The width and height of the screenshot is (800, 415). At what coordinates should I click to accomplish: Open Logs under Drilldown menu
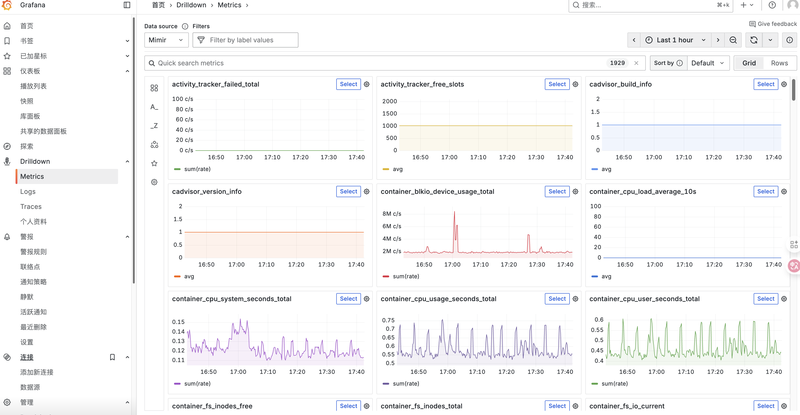pos(28,191)
